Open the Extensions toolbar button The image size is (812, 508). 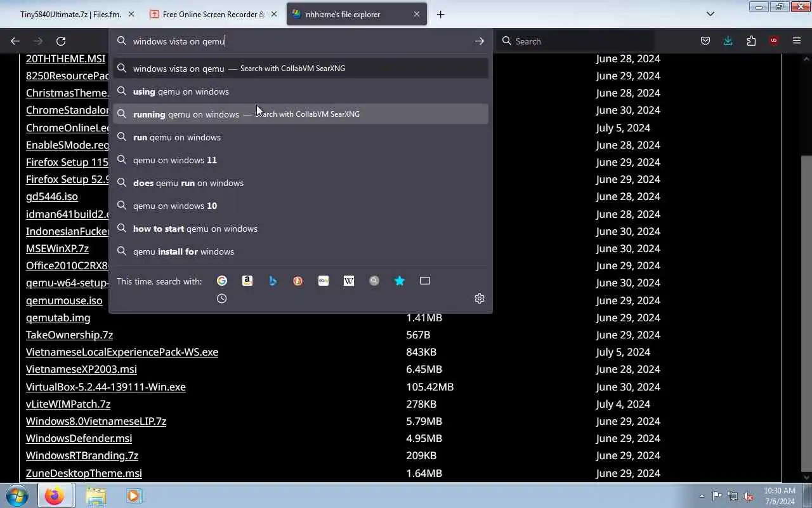[751, 41]
